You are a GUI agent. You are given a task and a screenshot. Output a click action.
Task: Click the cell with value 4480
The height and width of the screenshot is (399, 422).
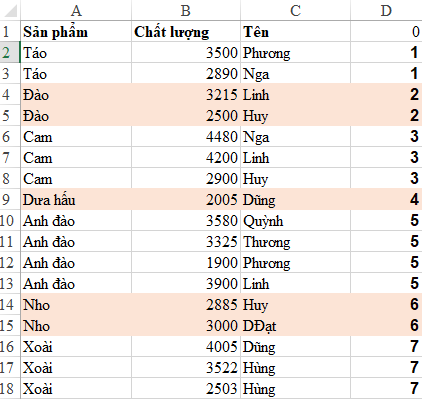[186, 137]
